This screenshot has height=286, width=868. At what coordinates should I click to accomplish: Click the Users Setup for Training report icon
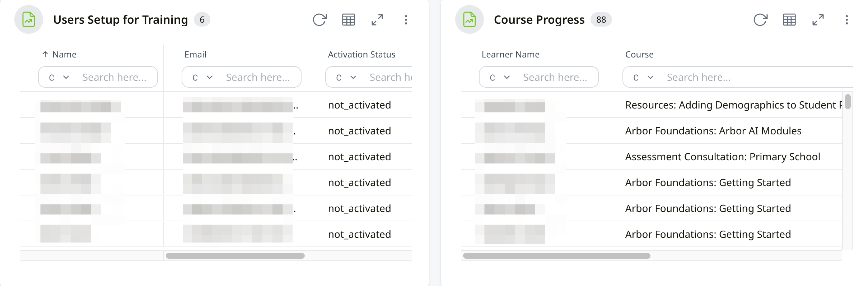click(29, 19)
